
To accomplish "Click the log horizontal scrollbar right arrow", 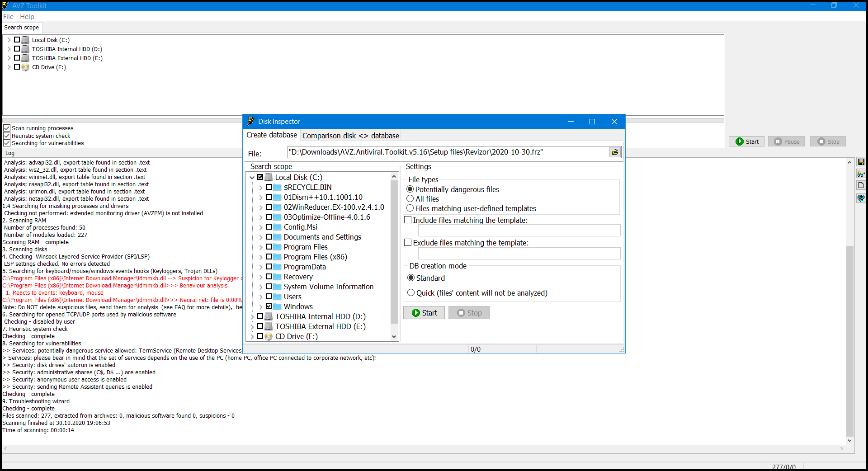I will pyautogui.click(x=842, y=449).
